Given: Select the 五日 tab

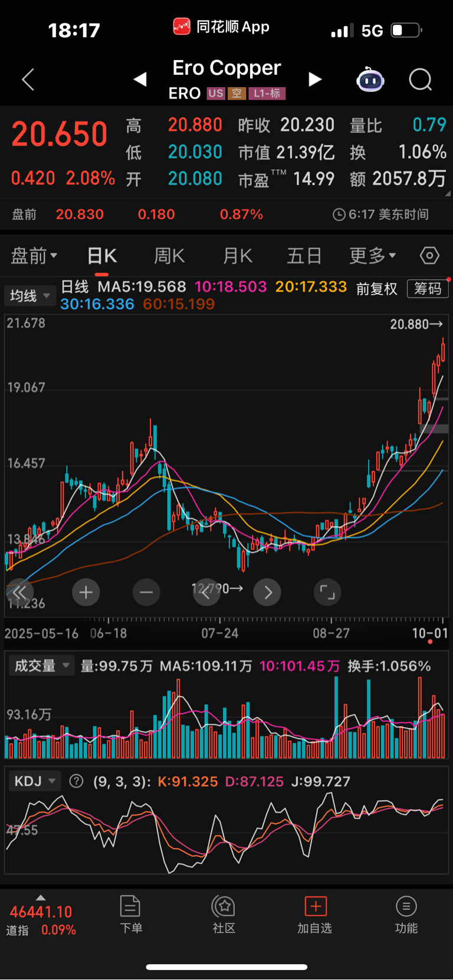Looking at the screenshot, I should (304, 256).
